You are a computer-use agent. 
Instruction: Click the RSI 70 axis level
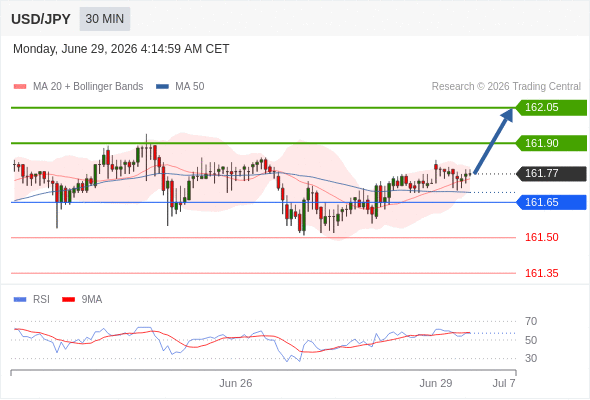click(x=531, y=321)
